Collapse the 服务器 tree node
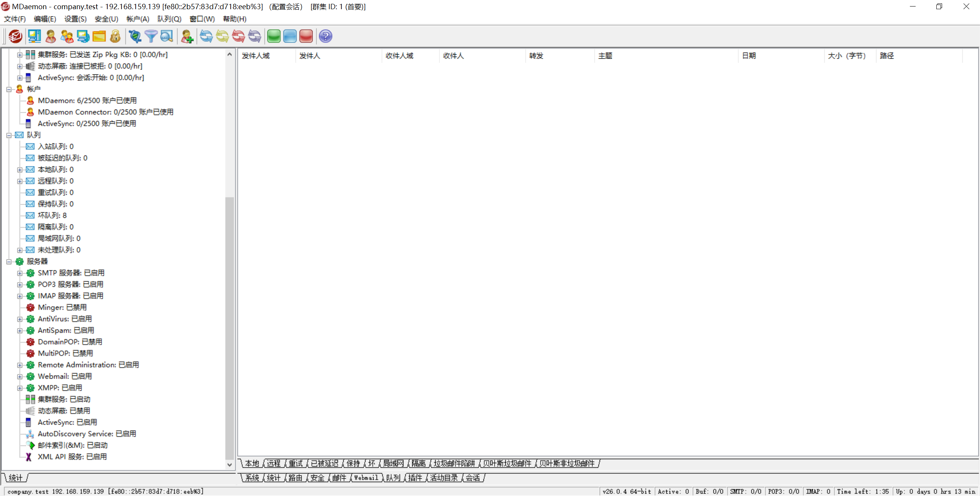 click(x=8, y=262)
